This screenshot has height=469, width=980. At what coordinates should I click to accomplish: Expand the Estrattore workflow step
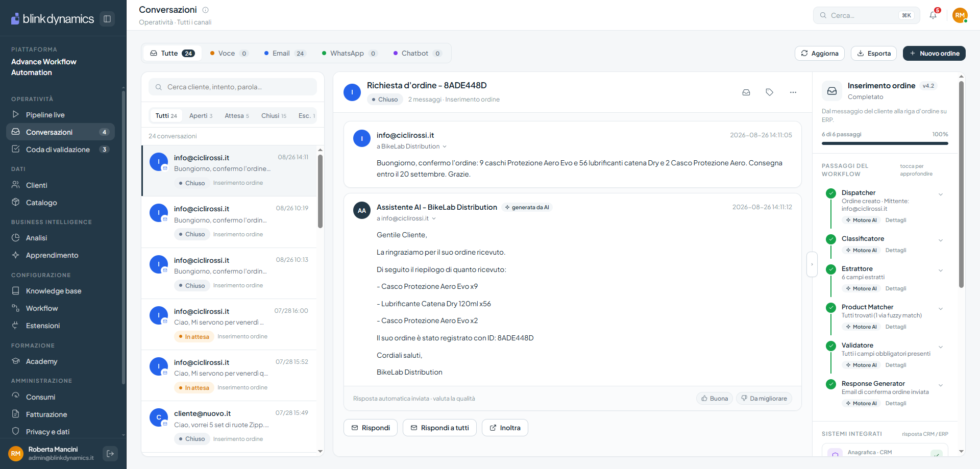pyautogui.click(x=941, y=270)
